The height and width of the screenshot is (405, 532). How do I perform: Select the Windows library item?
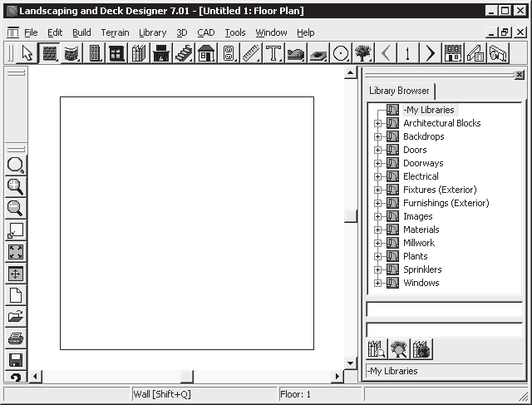click(421, 283)
